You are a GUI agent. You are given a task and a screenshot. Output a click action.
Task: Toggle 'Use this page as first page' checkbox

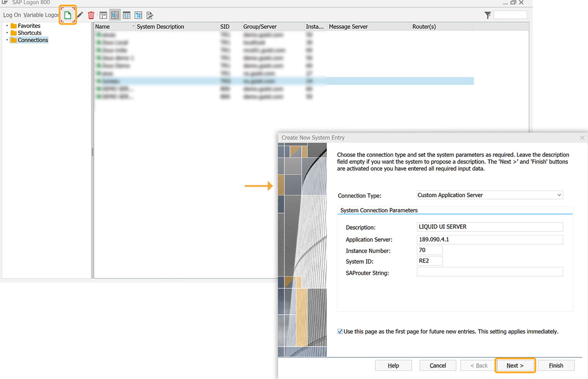(x=341, y=331)
